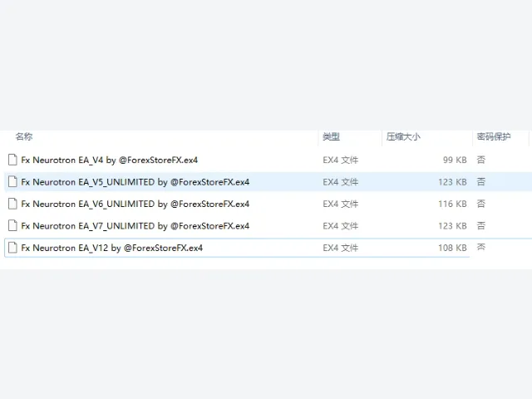Click the file icon of EA_V5_UNLIMITED row
The height and width of the screenshot is (399, 532).
pyautogui.click(x=12, y=182)
